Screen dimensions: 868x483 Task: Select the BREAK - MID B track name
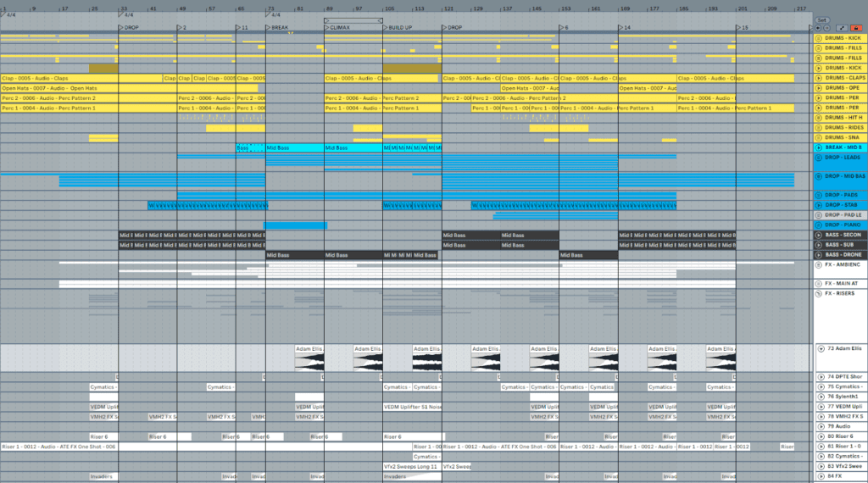click(843, 147)
